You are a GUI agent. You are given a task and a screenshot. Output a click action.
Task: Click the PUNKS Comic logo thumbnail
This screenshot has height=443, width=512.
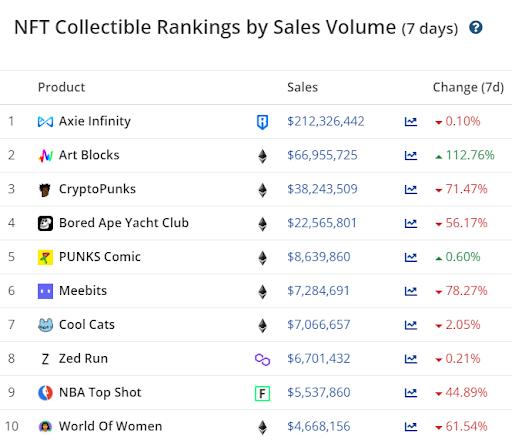(x=45, y=257)
